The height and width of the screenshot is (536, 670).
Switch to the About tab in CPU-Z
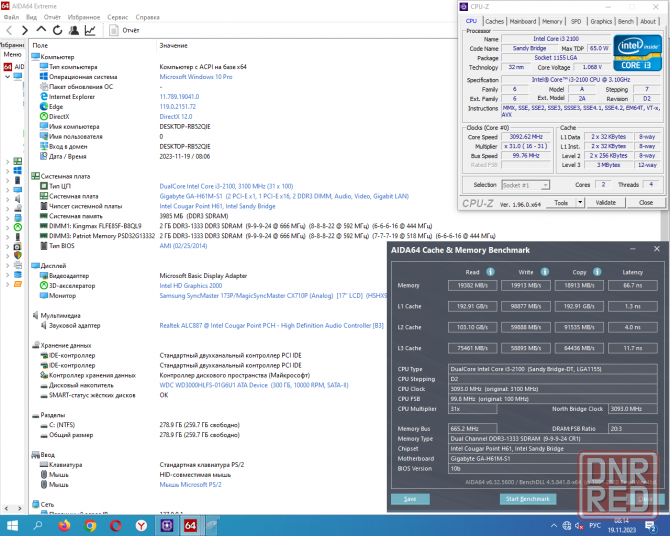click(648, 21)
